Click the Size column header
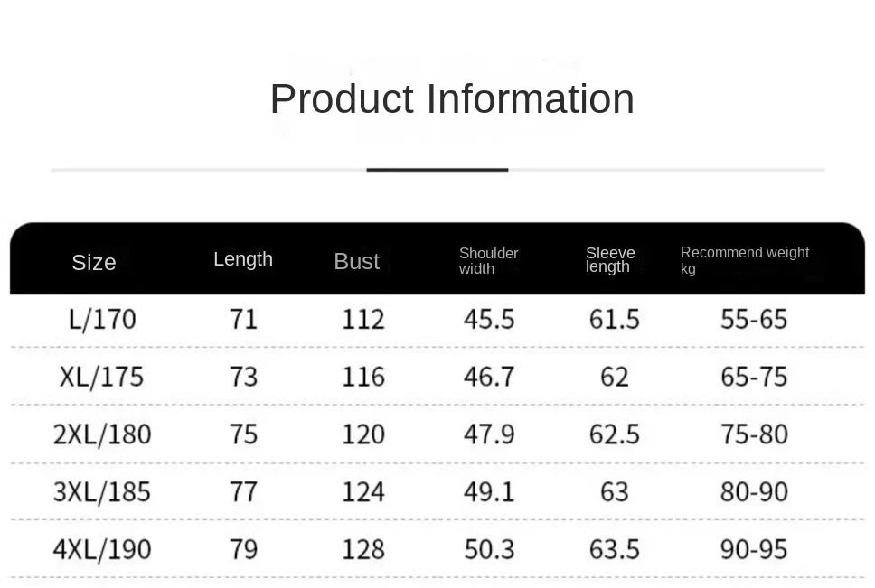Viewport: 875px width, 588px height. click(94, 262)
